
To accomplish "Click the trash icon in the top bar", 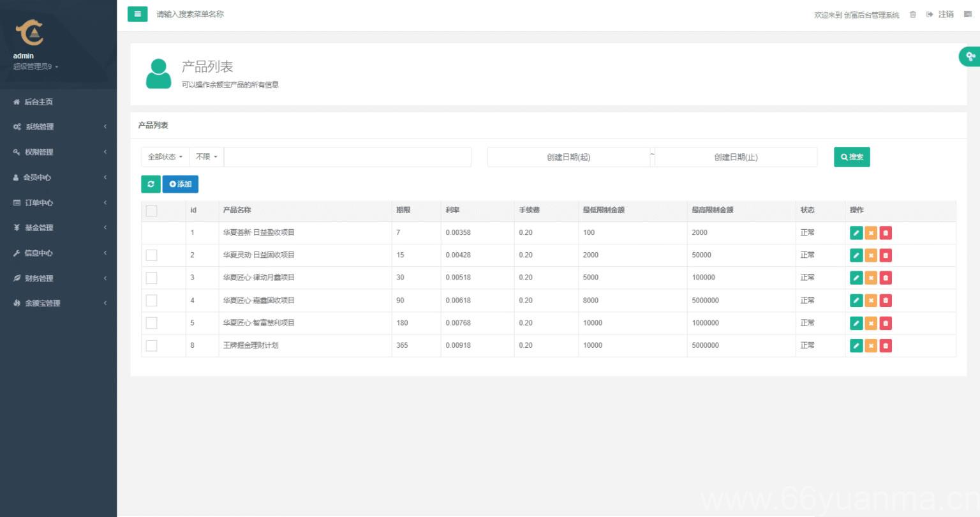I will tap(912, 15).
